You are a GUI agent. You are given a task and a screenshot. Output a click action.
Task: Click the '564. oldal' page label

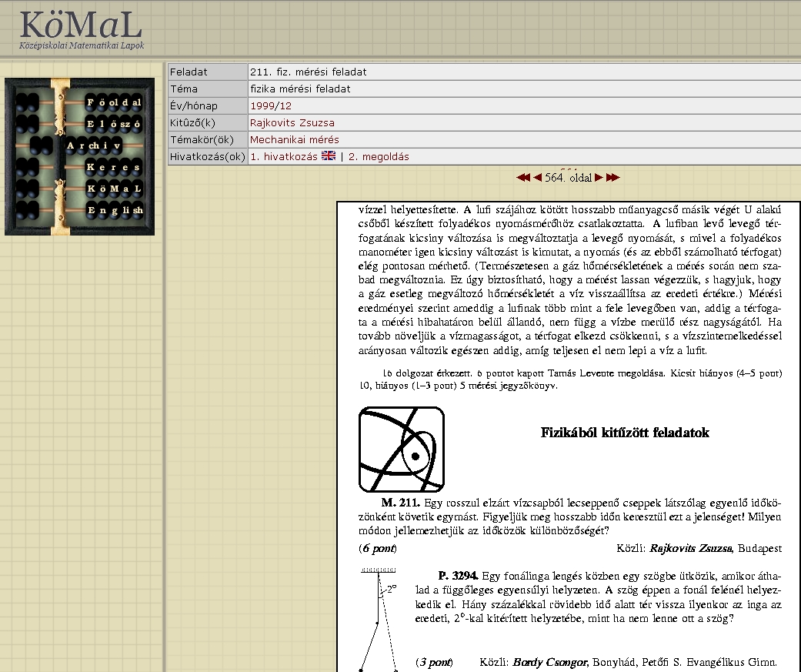click(568, 177)
